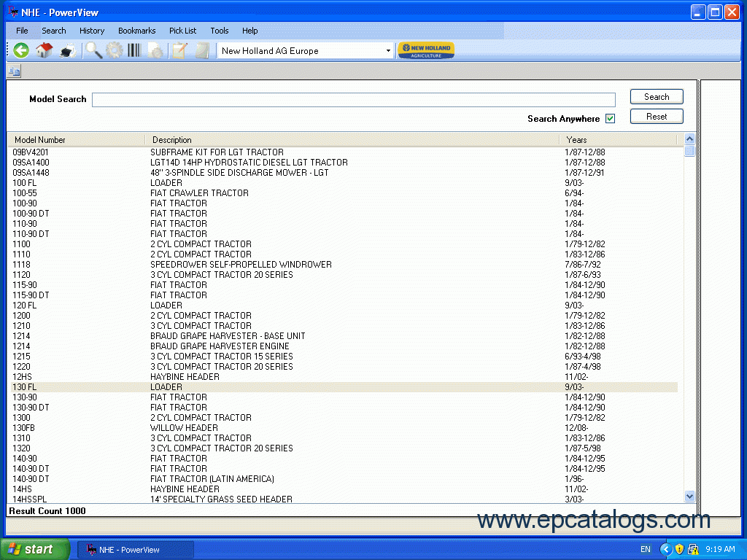Select the 130FB Willow Header row
747x560 pixels.
[344, 427]
